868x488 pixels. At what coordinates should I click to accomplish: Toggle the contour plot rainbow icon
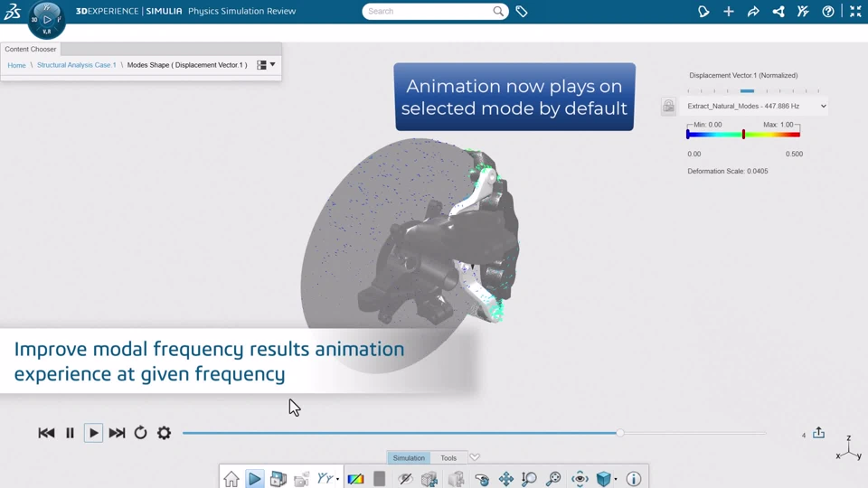[x=356, y=479]
